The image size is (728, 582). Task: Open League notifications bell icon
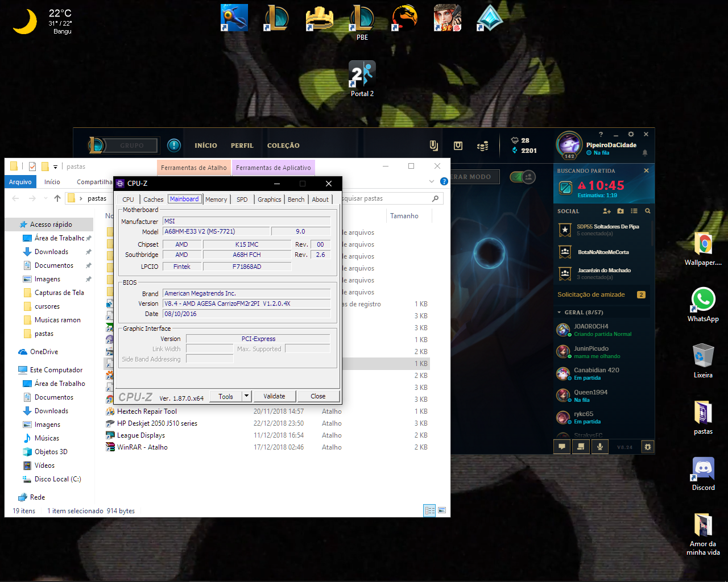[645, 152]
